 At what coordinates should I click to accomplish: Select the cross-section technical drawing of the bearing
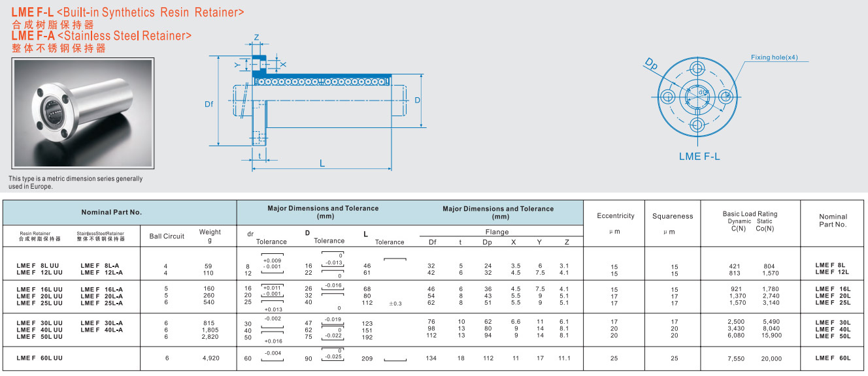314,104
